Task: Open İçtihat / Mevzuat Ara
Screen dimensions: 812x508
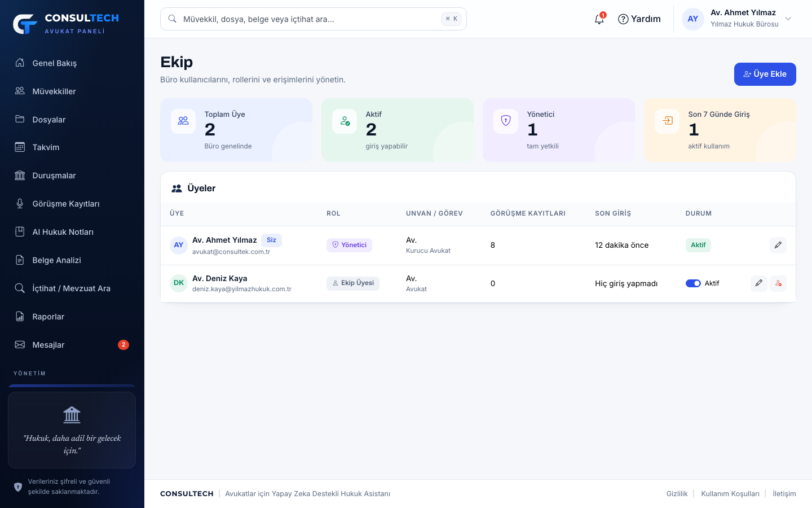Action: pyautogui.click(x=72, y=288)
